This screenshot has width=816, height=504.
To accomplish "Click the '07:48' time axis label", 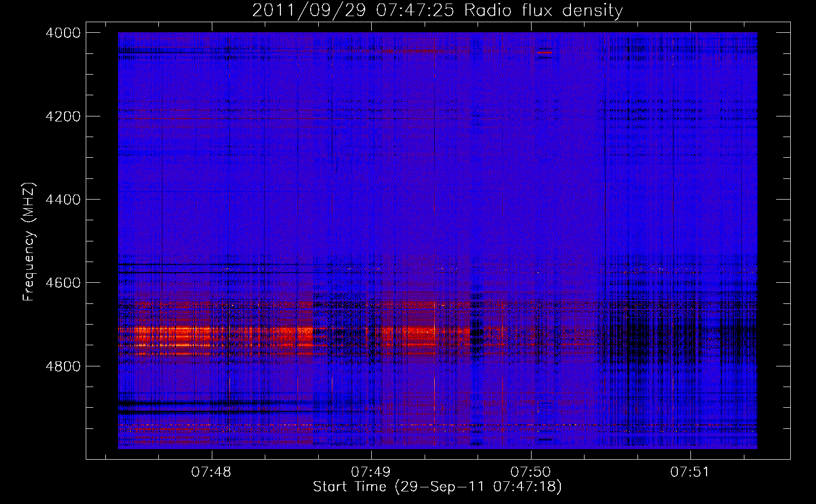I will 211,472.
